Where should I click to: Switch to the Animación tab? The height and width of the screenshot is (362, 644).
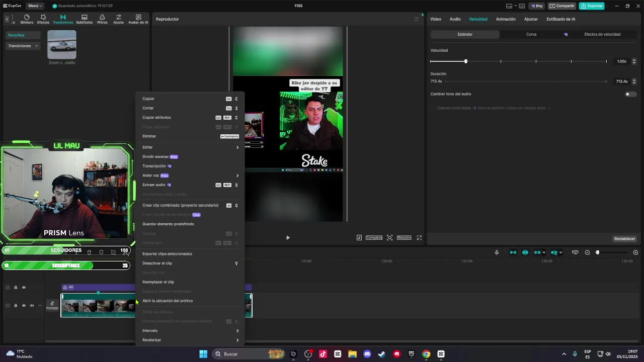pos(506,19)
